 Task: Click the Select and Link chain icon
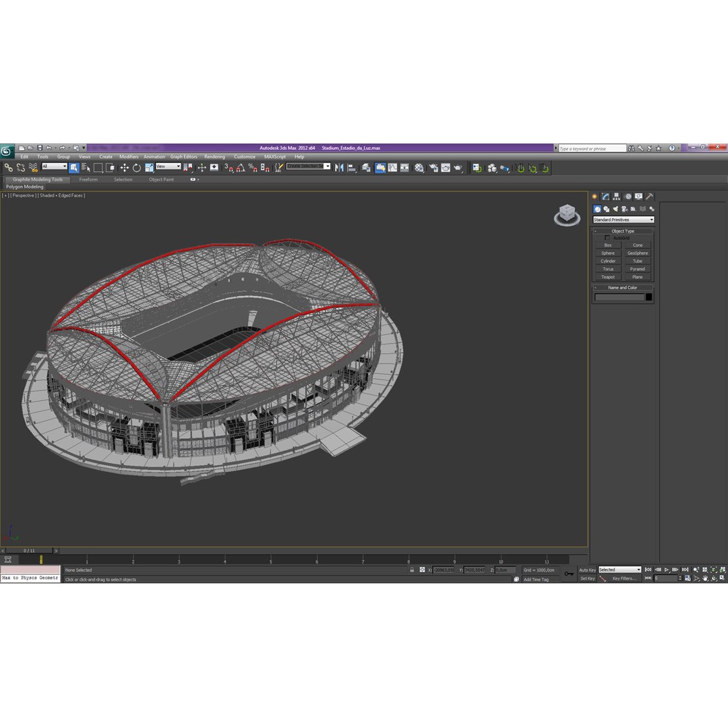8,168
